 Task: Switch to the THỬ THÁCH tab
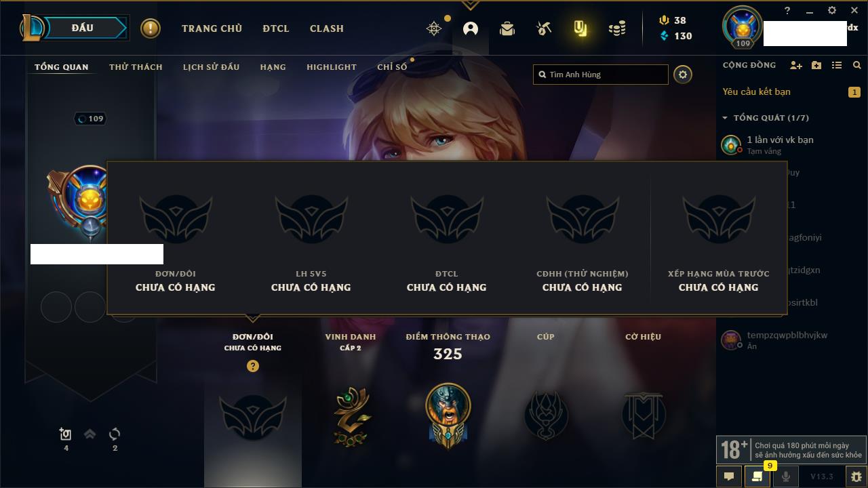click(136, 67)
